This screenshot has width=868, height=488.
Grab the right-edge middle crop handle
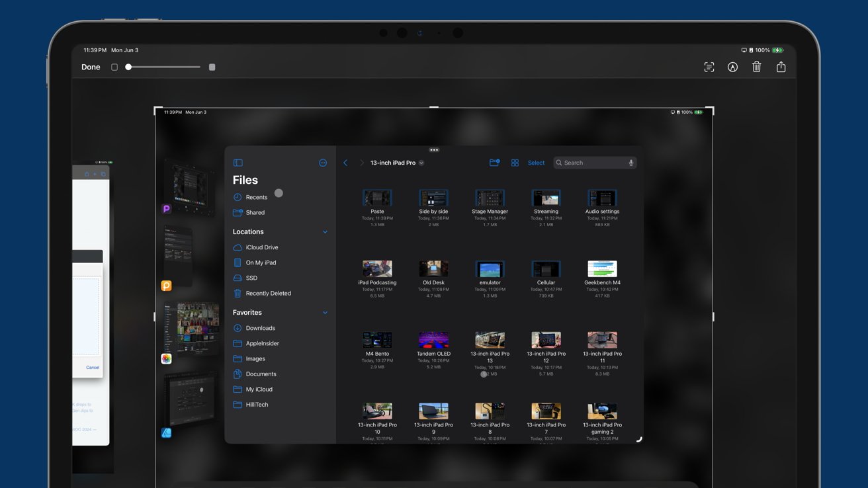click(x=713, y=317)
